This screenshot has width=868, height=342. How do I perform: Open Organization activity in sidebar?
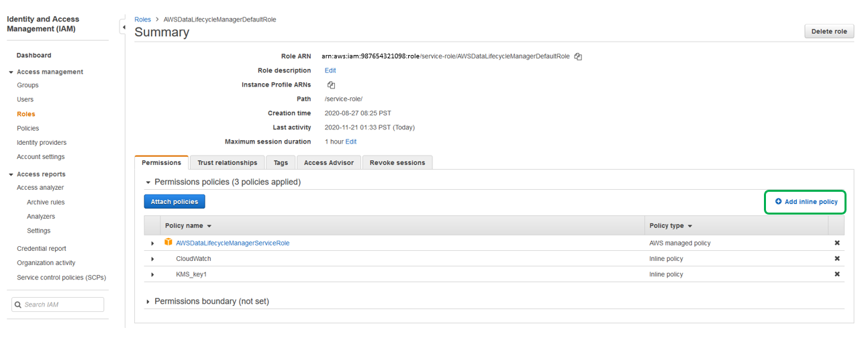(x=46, y=263)
